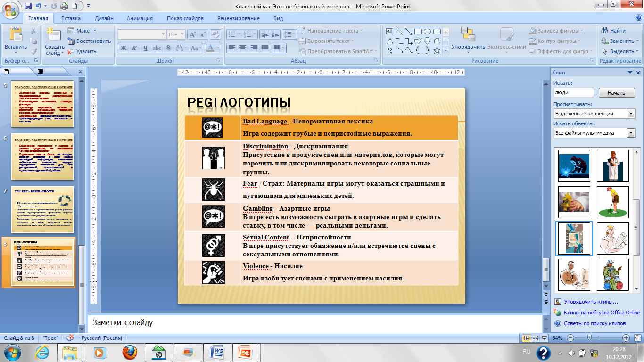Switch to the Дизайн ribbon tab
The image size is (644, 362).
(x=104, y=18)
